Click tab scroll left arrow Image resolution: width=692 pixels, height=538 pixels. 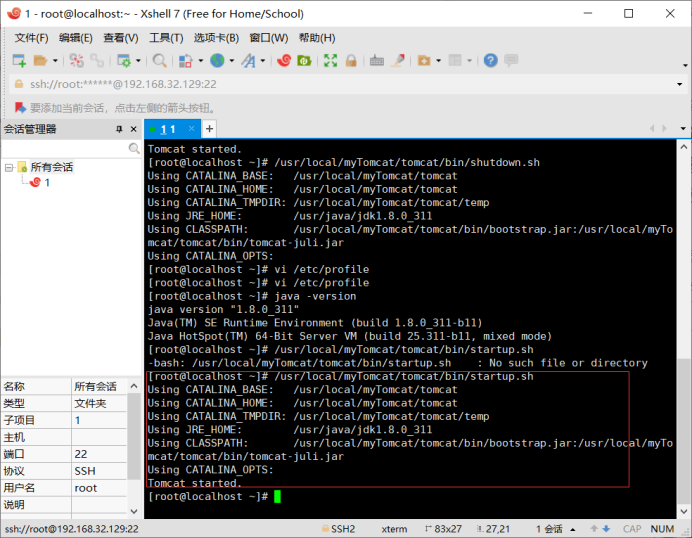(652, 128)
